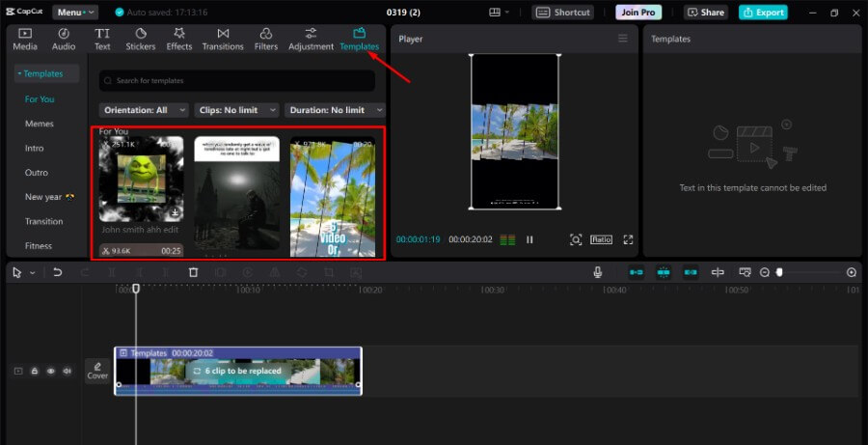Open the Player panel hamburger menu
Image resolution: width=868 pixels, height=445 pixels.
coord(623,39)
